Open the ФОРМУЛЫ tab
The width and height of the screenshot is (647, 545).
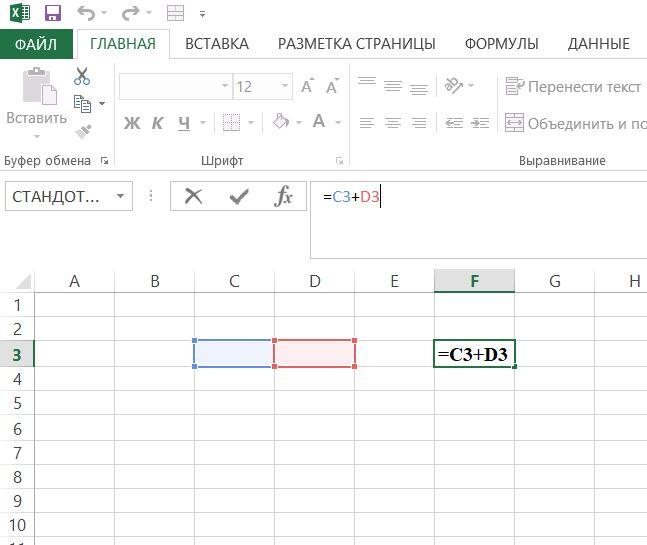[501, 44]
